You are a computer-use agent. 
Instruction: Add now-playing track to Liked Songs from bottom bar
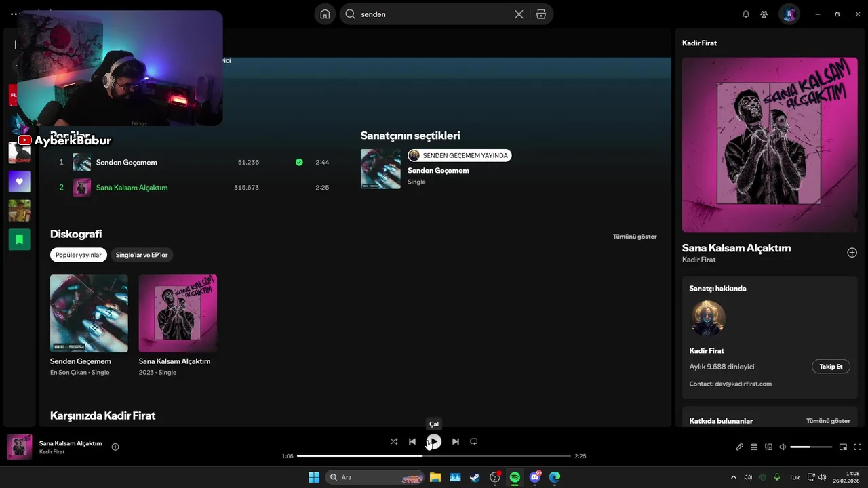pyautogui.click(x=115, y=447)
